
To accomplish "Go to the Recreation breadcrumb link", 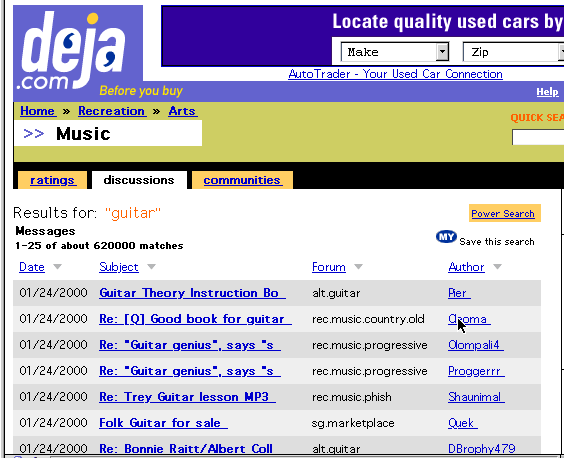I will [x=112, y=111].
